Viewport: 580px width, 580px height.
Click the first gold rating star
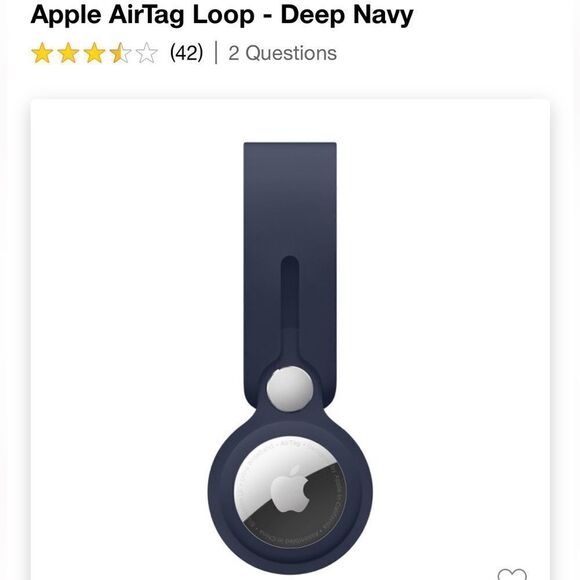[x=43, y=53]
